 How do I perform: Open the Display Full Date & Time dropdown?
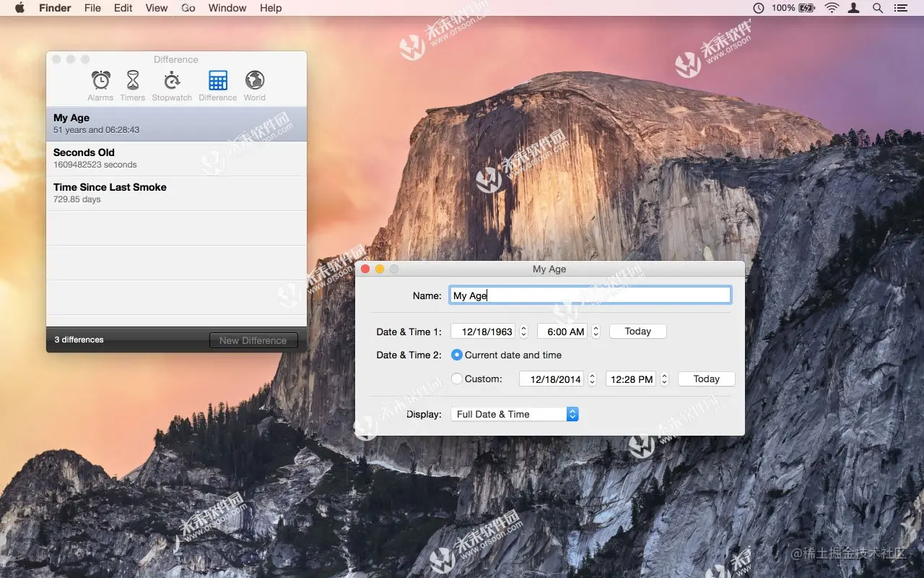(x=514, y=414)
